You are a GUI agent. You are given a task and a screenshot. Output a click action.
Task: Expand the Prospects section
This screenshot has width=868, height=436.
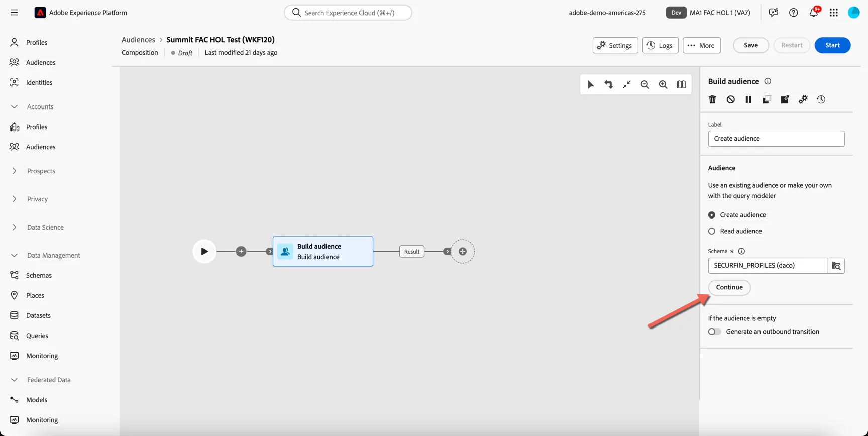click(14, 171)
